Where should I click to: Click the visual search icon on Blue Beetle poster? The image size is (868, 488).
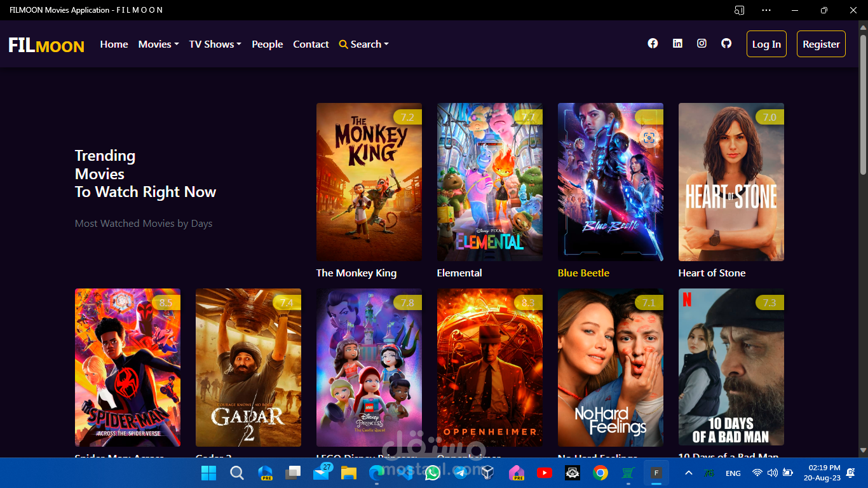(648, 139)
